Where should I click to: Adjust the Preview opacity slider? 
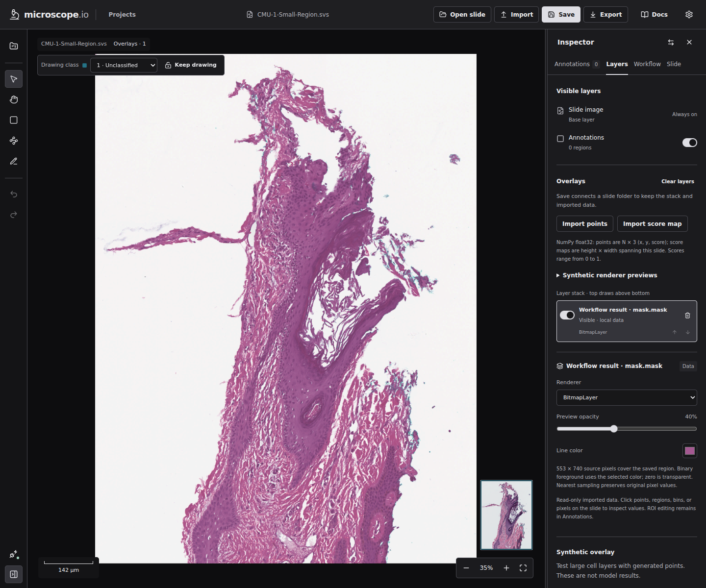pyautogui.click(x=627, y=429)
